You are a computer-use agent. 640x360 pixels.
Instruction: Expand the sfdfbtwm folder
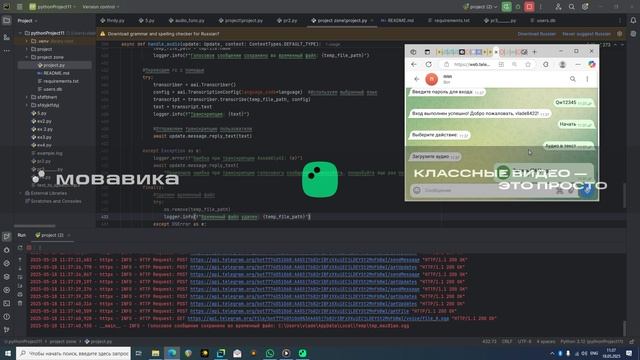point(27,97)
